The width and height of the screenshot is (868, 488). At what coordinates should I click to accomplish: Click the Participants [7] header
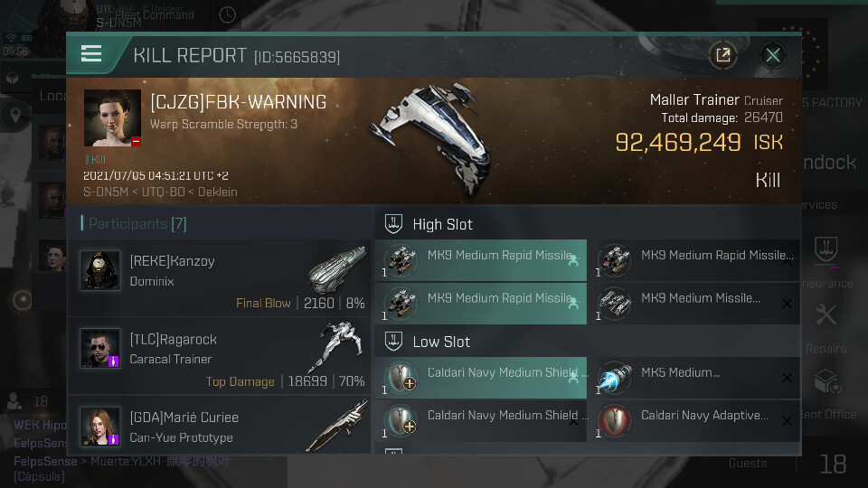point(137,223)
